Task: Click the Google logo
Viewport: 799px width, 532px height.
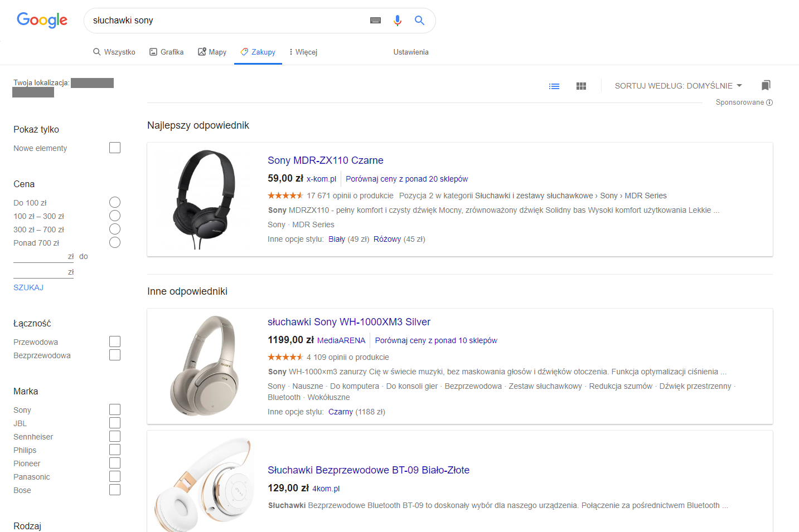Action: (x=42, y=20)
